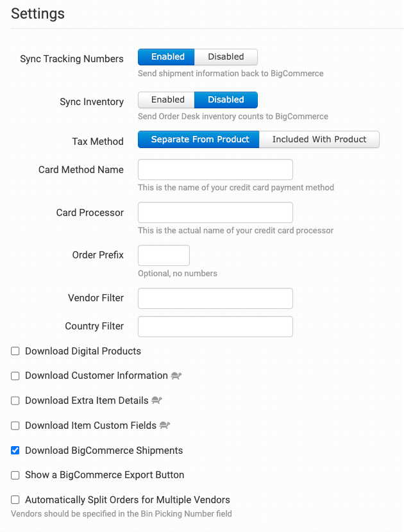The width and height of the screenshot is (404, 532).
Task: Enable Automatically Split Orders for Multiple Vendors
Action: point(15,500)
